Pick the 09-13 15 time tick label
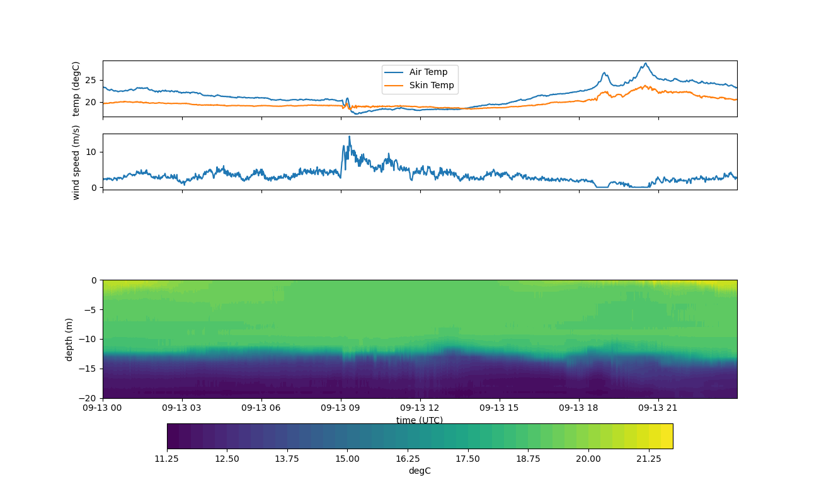 point(500,408)
